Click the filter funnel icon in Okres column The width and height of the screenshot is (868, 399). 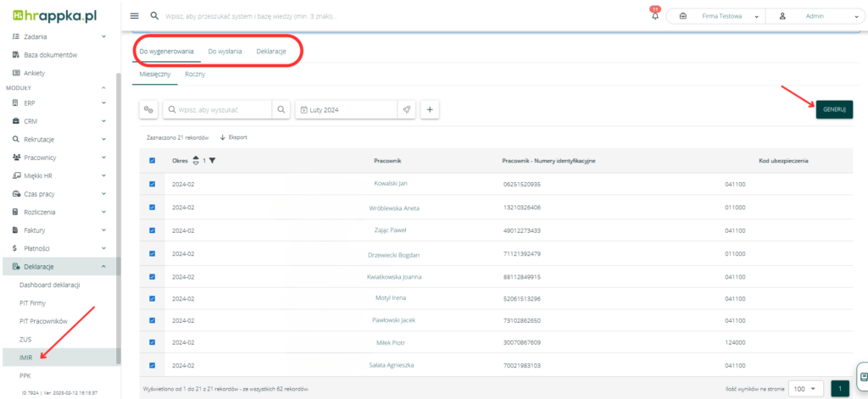point(212,160)
